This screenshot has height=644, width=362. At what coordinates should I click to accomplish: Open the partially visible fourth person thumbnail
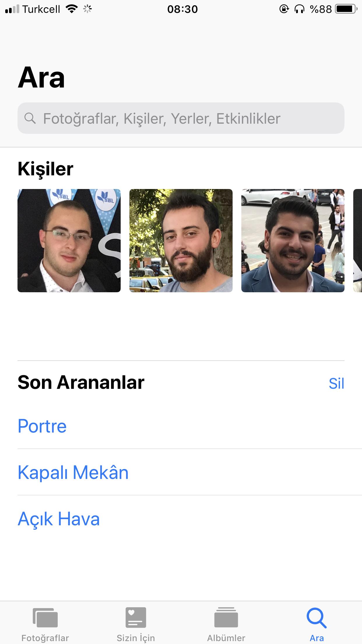[358, 241]
